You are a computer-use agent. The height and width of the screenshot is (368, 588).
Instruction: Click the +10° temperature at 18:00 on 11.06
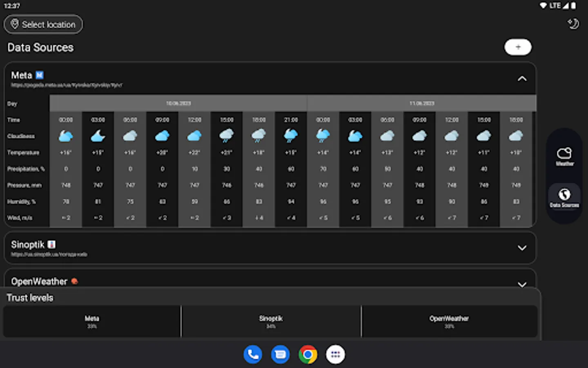[x=516, y=153]
